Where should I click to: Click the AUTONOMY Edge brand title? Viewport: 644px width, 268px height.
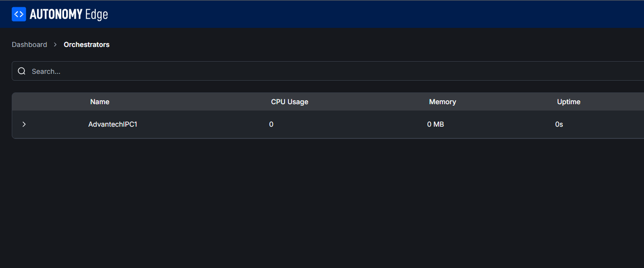click(x=68, y=15)
